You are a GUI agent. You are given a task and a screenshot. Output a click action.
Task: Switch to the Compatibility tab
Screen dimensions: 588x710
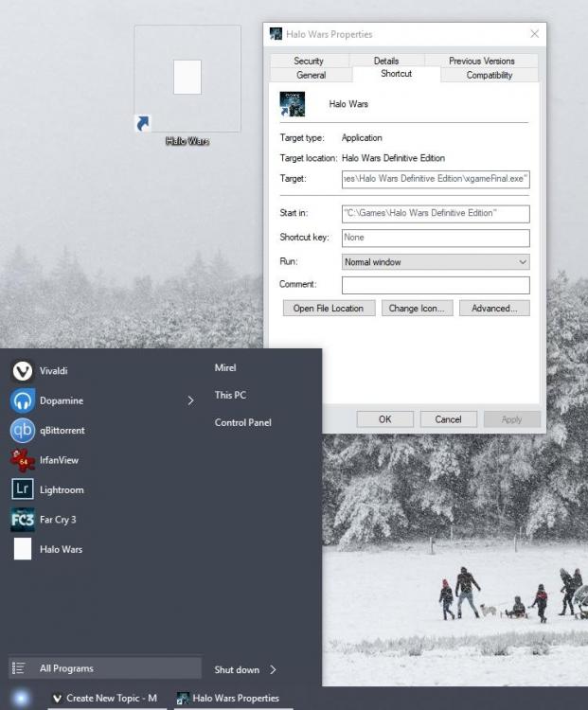click(x=489, y=75)
